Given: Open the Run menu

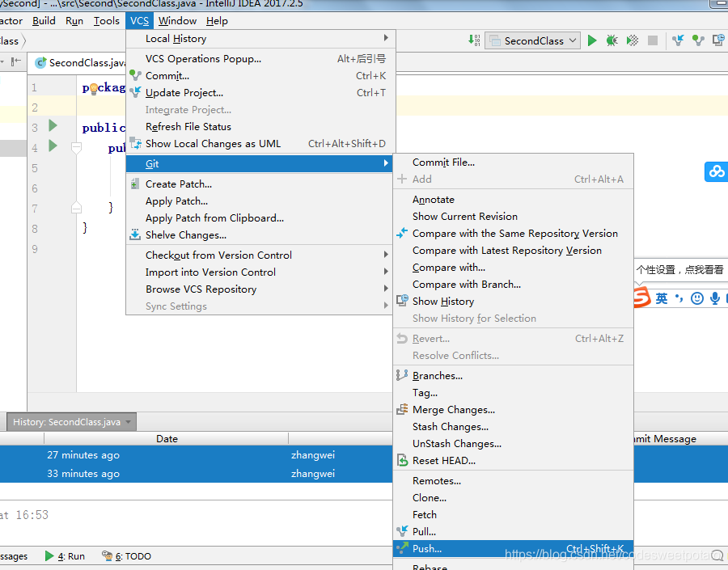Looking at the screenshot, I should click(74, 21).
